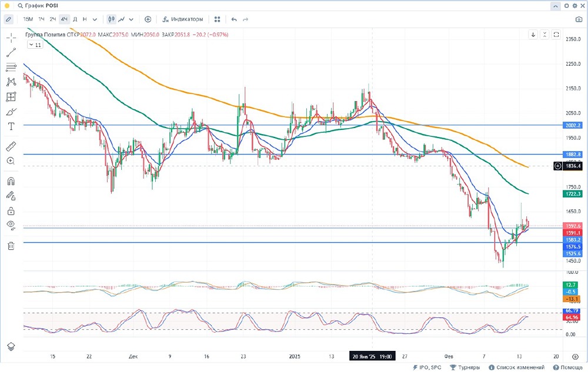This screenshot has height=372, width=588.
Task: Click the 1525.6 price level label
Action: point(573,254)
